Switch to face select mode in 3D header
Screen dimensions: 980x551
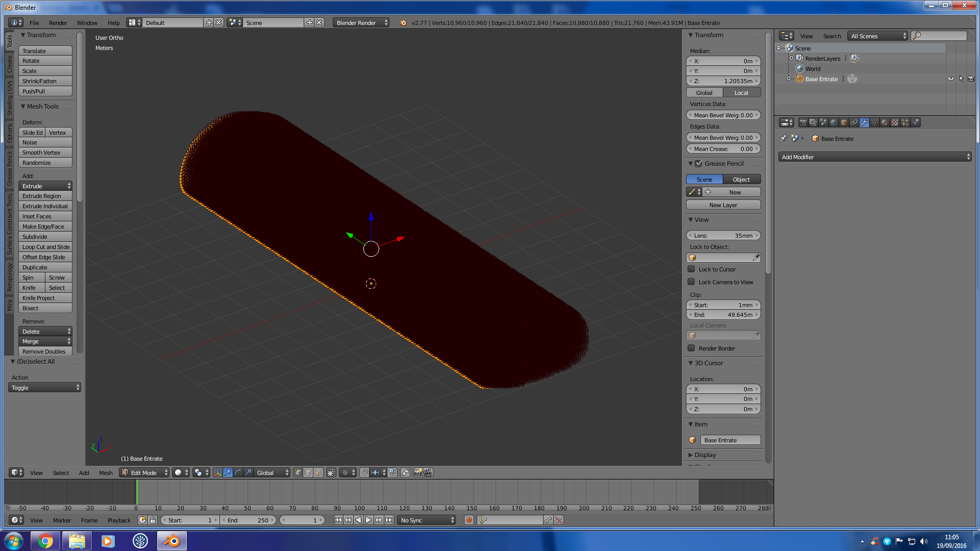pyautogui.click(x=318, y=472)
